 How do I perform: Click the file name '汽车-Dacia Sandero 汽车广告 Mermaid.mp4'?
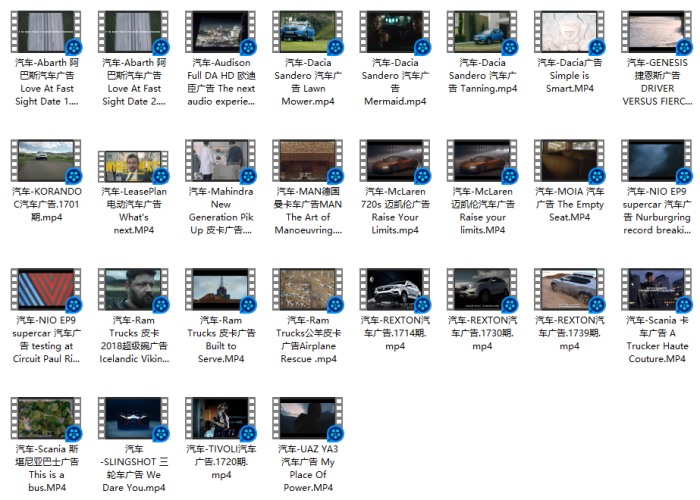coord(395,82)
